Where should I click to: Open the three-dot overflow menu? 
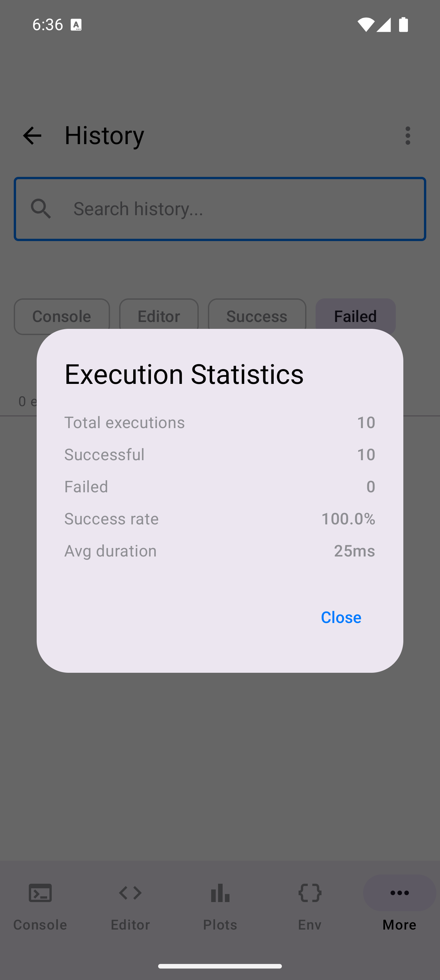(408, 135)
